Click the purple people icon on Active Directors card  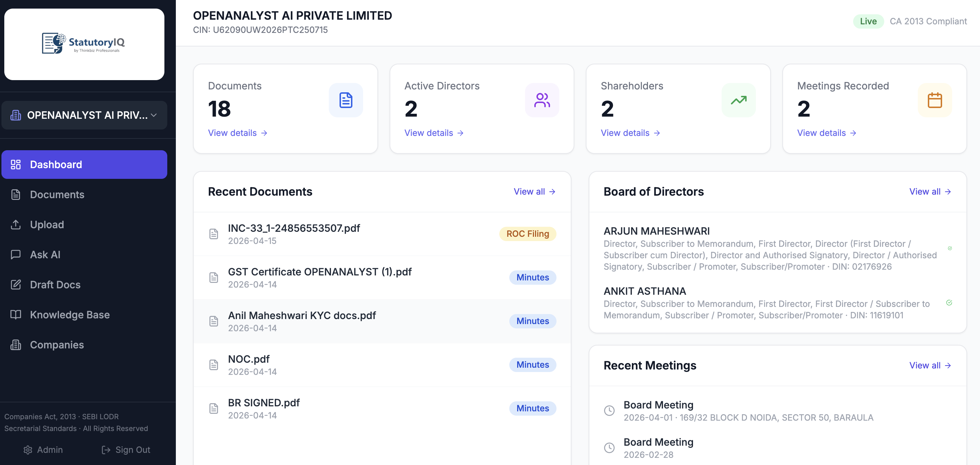[542, 100]
